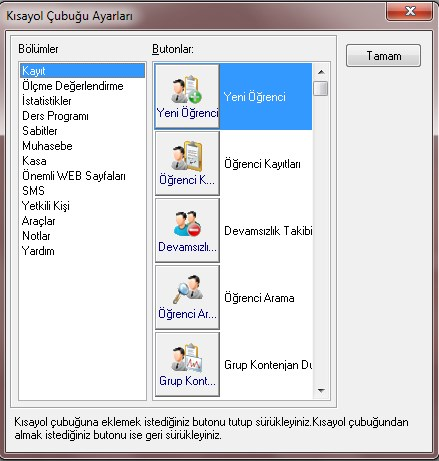The height and width of the screenshot is (461, 439).
Task: Select the SMS section
Action: [33, 191]
